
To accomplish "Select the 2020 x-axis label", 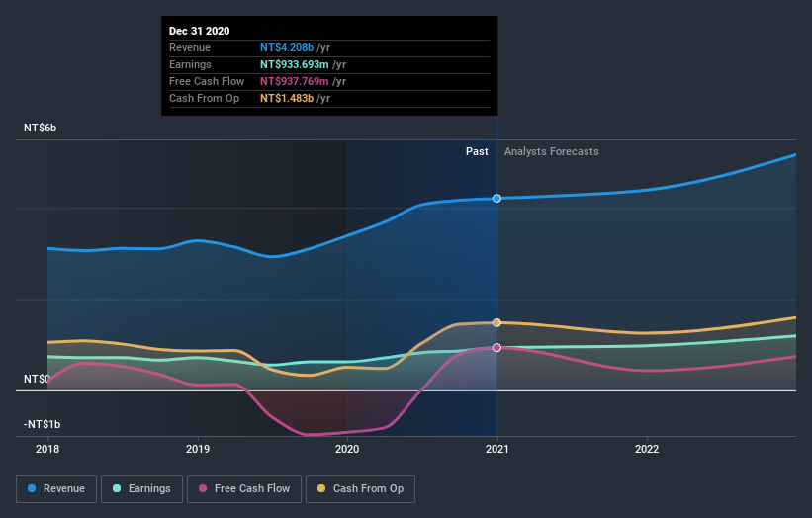I will [x=347, y=449].
